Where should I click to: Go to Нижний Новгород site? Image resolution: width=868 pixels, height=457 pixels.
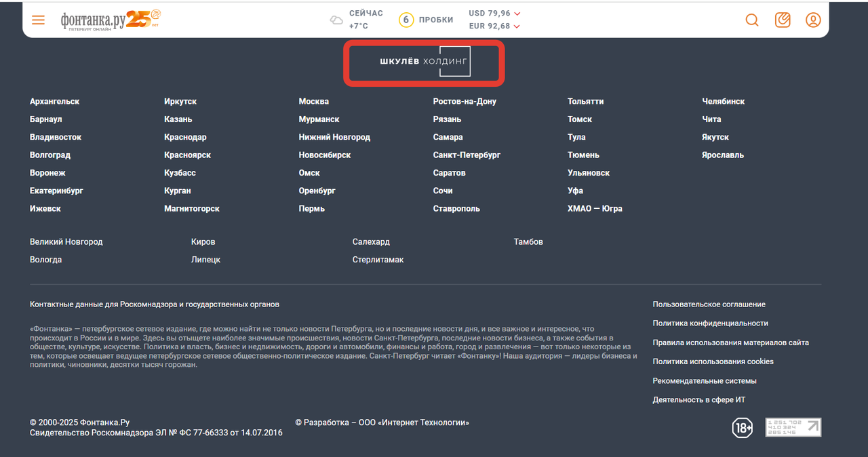(334, 137)
